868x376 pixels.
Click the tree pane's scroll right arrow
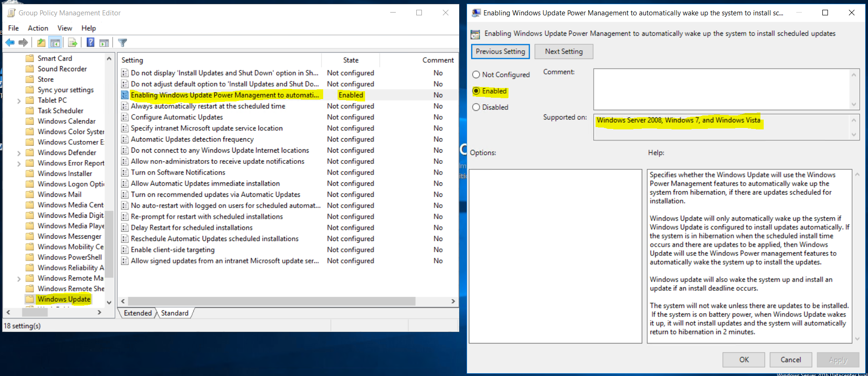(99, 312)
